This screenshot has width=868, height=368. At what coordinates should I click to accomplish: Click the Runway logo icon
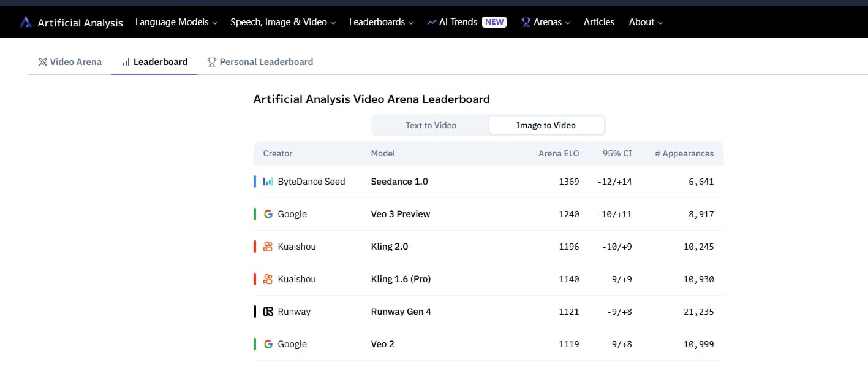[268, 312]
